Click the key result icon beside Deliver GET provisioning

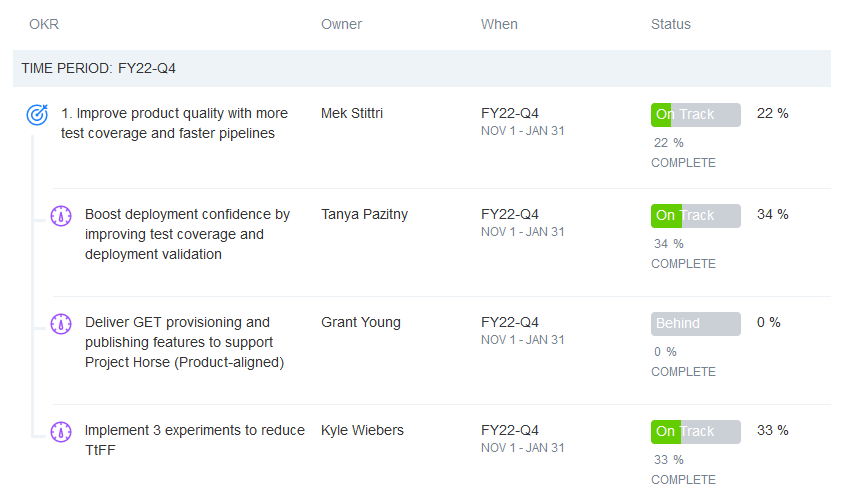pyautogui.click(x=61, y=324)
